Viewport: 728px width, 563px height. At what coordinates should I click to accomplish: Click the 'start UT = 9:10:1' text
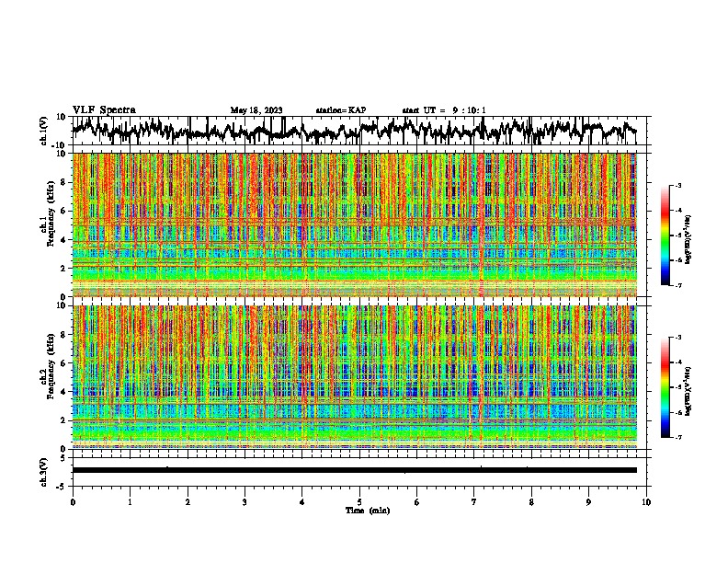444,110
